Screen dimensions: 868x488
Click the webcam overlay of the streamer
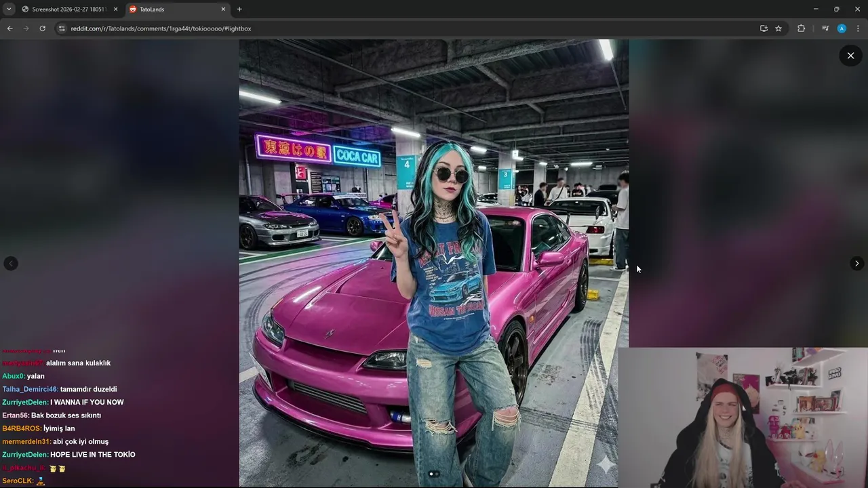(743, 418)
